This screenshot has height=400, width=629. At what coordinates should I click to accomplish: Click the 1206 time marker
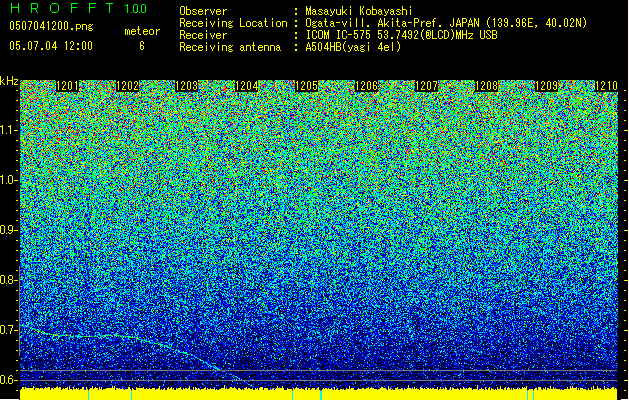366,86
